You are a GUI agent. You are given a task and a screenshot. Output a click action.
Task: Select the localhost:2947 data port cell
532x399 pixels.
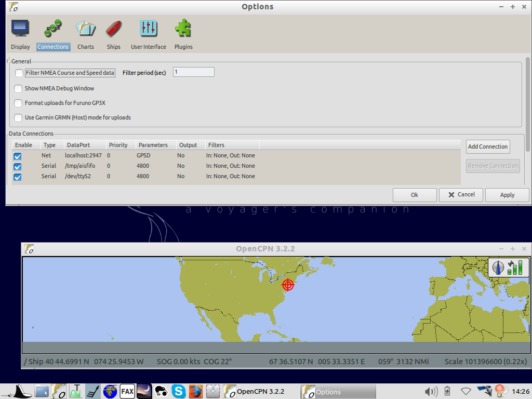(x=83, y=156)
